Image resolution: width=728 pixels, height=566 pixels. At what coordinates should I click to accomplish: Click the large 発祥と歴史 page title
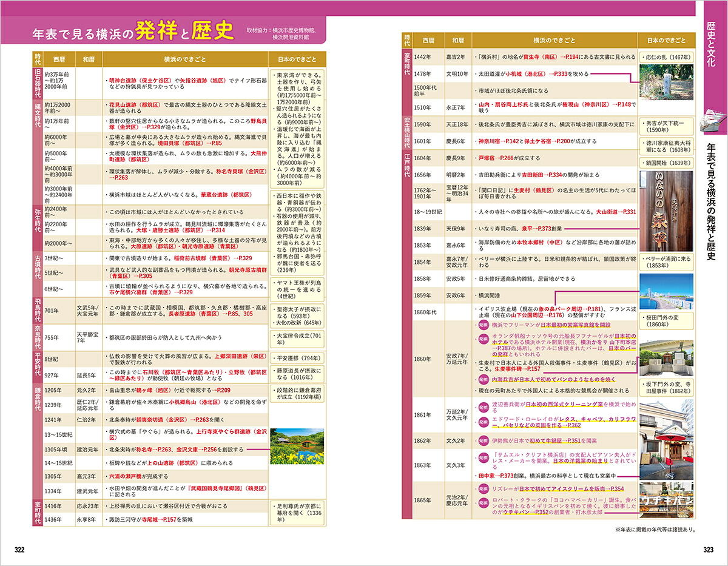pos(184,29)
